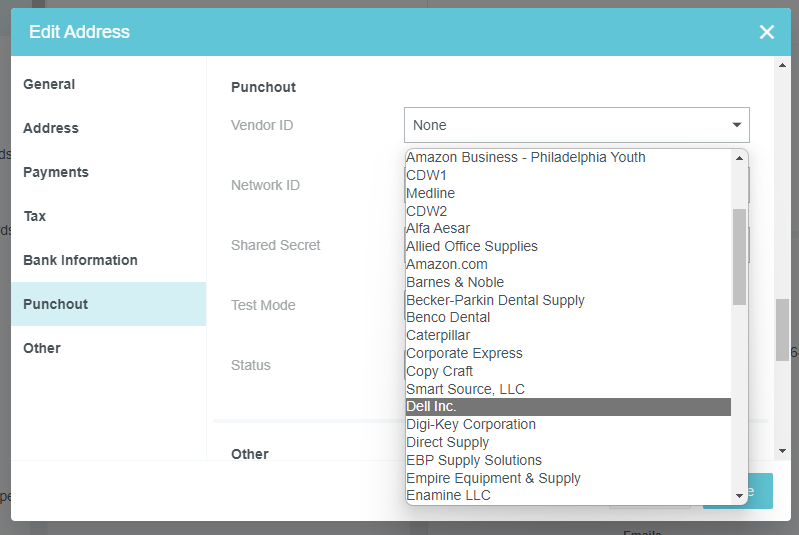Select Dell Inc. from vendor list
This screenshot has width=799, height=535.
tap(431, 407)
